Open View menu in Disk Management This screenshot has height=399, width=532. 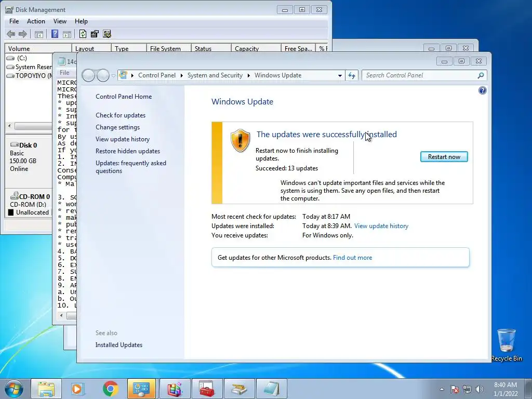[60, 21]
